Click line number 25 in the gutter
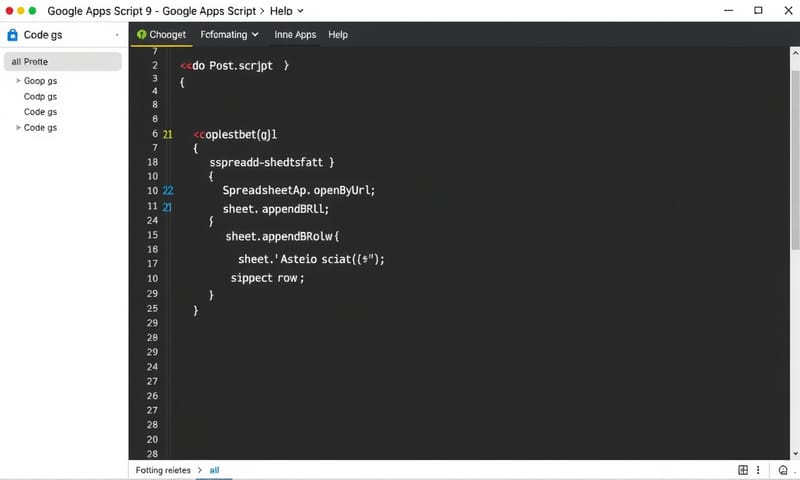The height and width of the screenshot is (480, 800). (x=153, y=309)
